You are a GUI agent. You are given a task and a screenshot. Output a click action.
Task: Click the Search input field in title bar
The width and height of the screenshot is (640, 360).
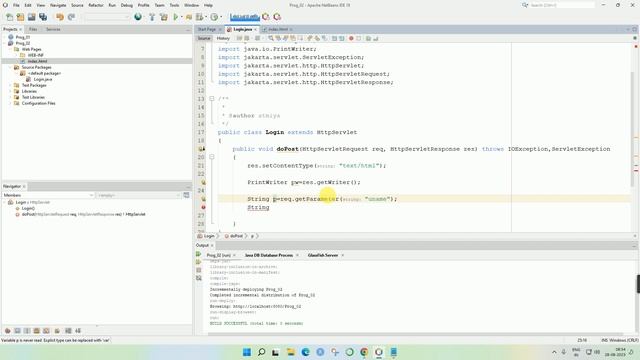[562, 5]
